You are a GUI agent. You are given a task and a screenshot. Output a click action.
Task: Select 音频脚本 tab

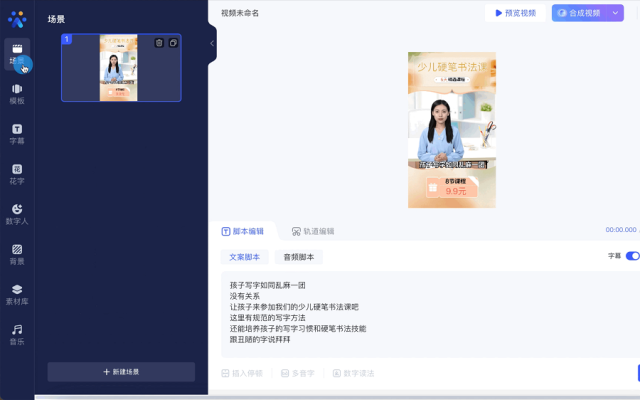coord(299,257)
